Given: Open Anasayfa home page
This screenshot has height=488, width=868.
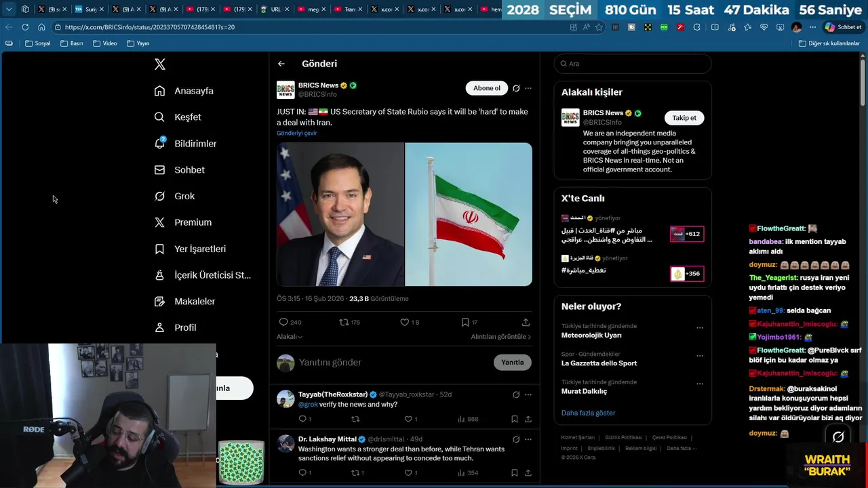Looking at the screenshot, I should coord(184,91).
